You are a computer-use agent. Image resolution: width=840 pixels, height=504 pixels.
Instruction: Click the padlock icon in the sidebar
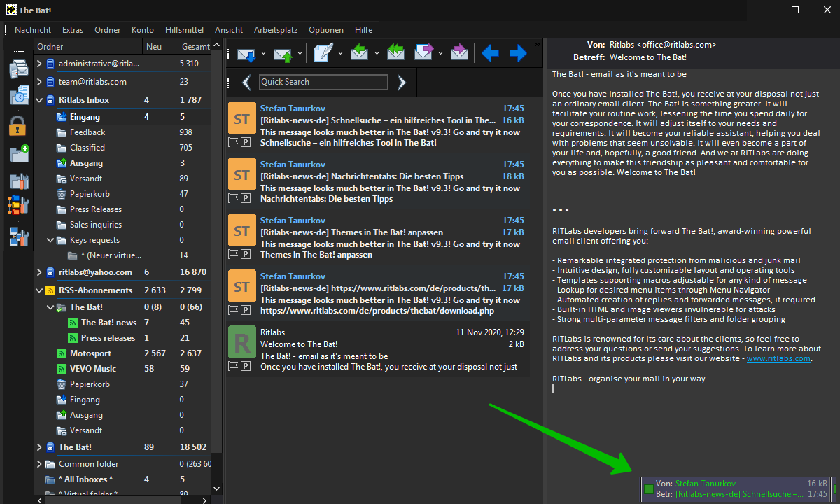pyautogui.click(x=18, y=126)
